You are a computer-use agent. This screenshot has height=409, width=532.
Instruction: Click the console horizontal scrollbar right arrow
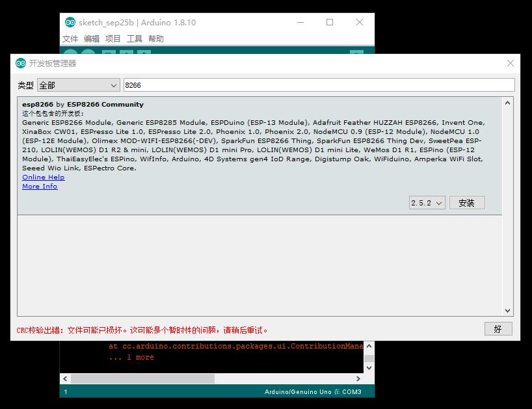tap(358, 378)
